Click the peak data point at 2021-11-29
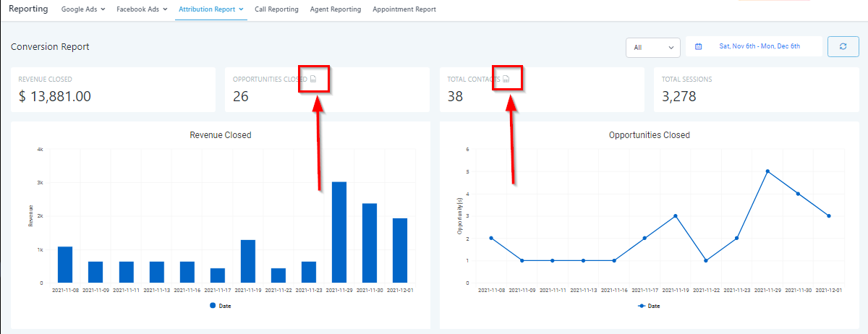Image resolution: width=868 pixels, height=334 pixels. click(767, 171)
